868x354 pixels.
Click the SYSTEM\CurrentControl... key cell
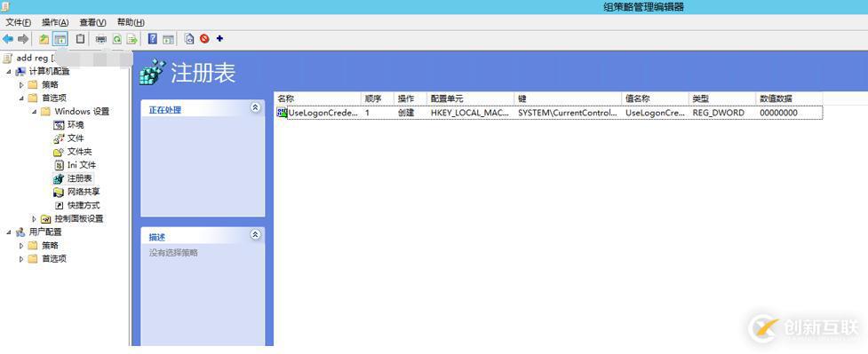[x=568, y=113]
